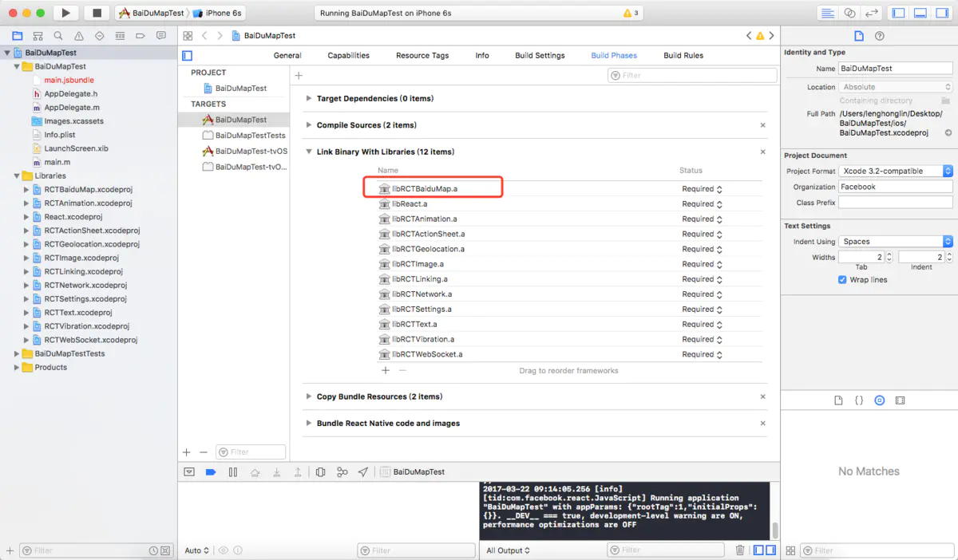Open the Report navigator speech-bubble icon
Viewport: 958px width, 560px height.
161,36
